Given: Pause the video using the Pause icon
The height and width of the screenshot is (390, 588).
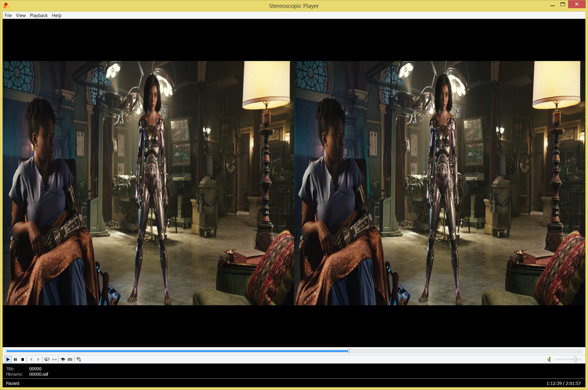Looking at the screenshot, I should coord(15,359).
